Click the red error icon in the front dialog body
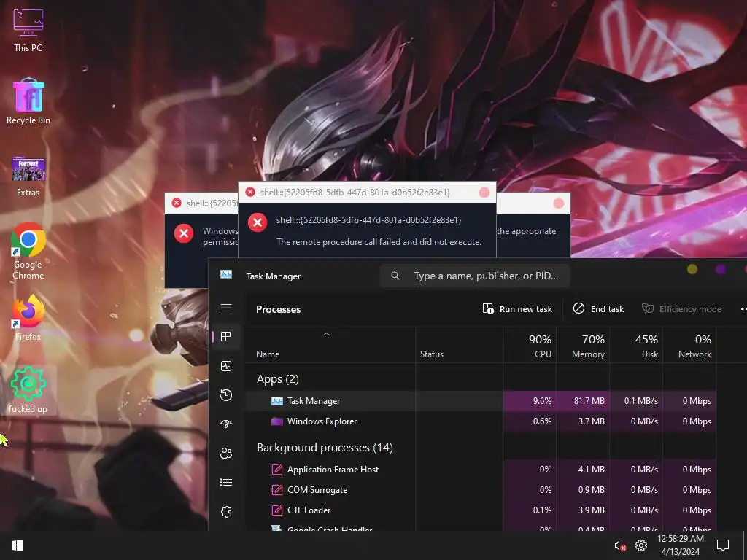 [x=258, y=222]
